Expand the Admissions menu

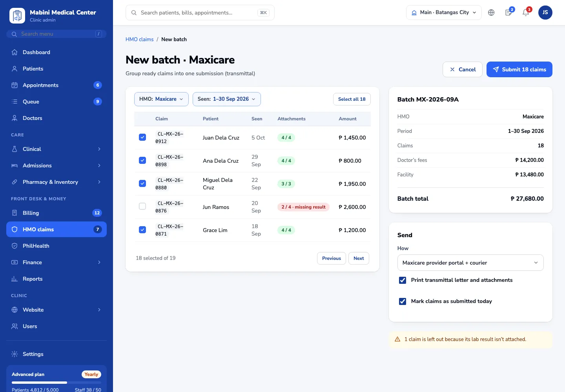(56, 165)
